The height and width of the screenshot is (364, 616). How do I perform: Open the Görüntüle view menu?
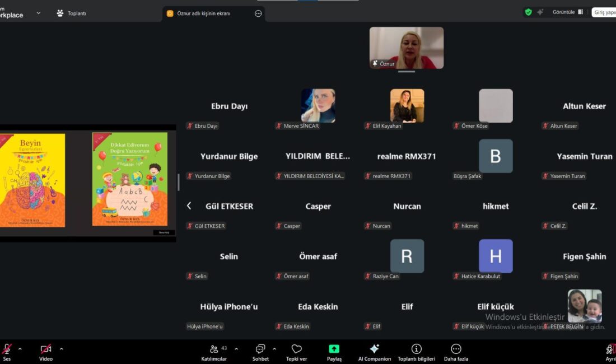tap(567, 12)
